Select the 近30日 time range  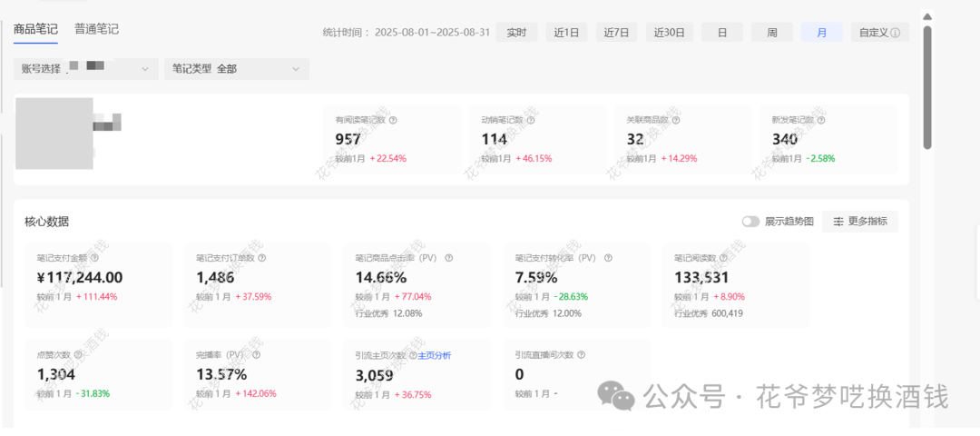670,33
